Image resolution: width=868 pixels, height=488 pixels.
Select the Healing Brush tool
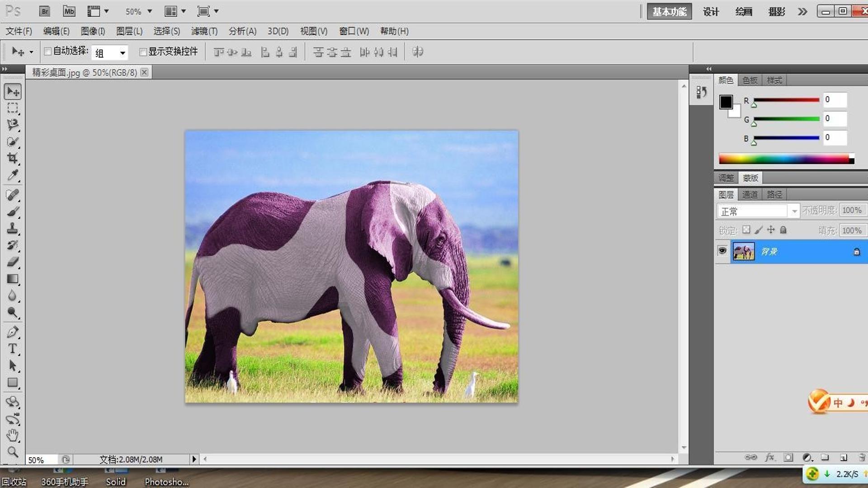click(x=13, y=195)
